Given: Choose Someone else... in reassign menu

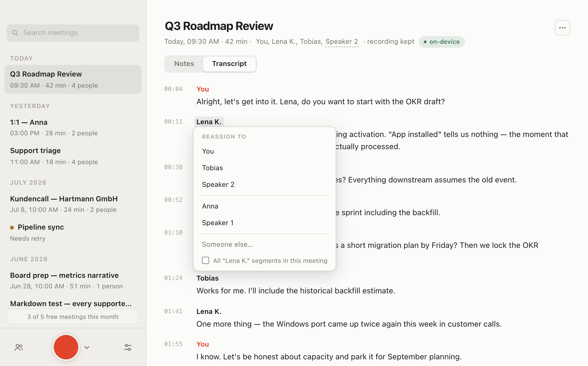Looking at the screenshot, I should pyautogui.click(x=264, y=245).
